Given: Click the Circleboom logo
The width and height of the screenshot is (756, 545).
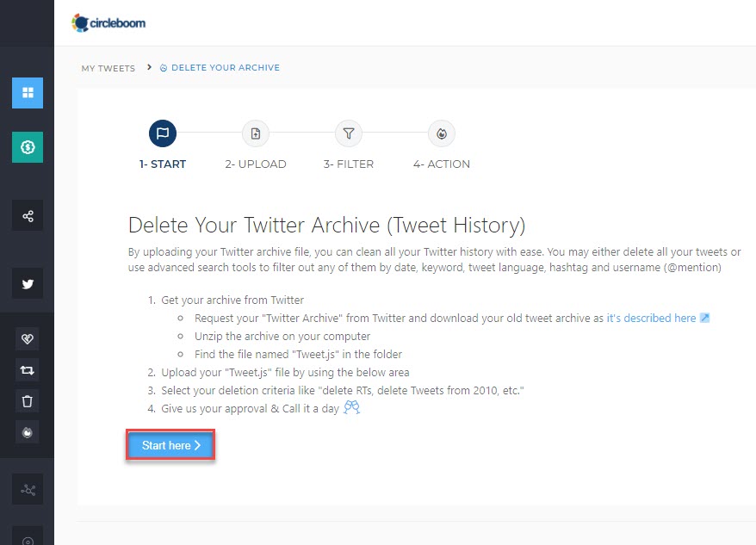Looking at the screenshot, I should (108, 22).
